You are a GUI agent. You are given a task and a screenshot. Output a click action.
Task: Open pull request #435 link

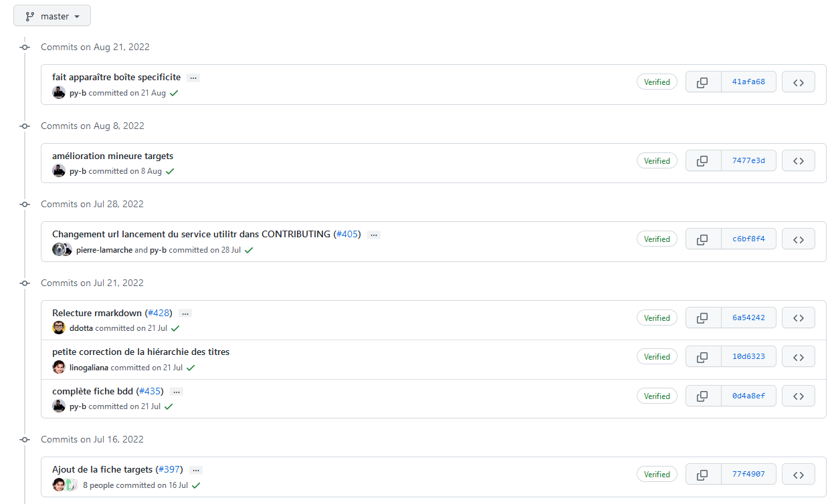tap(150, 392)
